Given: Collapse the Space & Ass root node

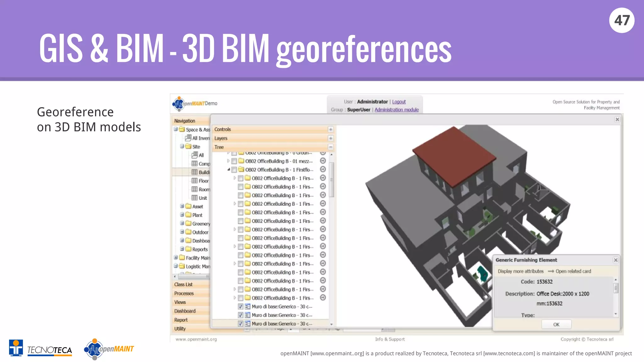Looking at the screenshot, I should coord(175,129).
